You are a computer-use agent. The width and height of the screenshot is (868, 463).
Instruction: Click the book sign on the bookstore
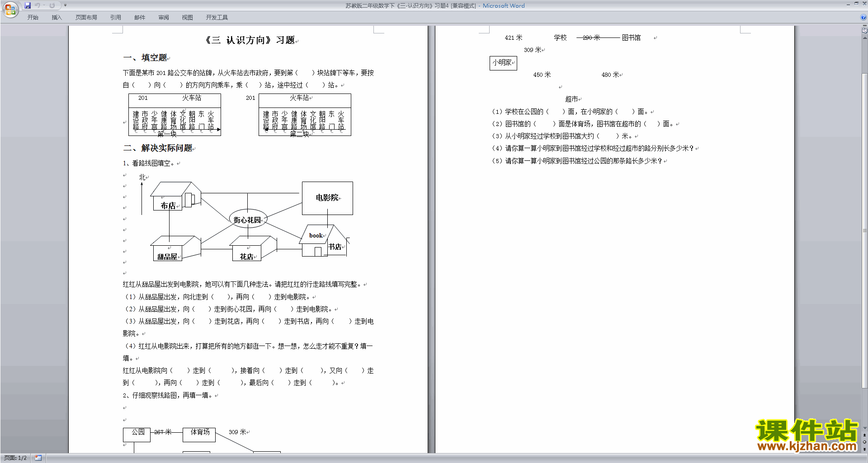316,235
